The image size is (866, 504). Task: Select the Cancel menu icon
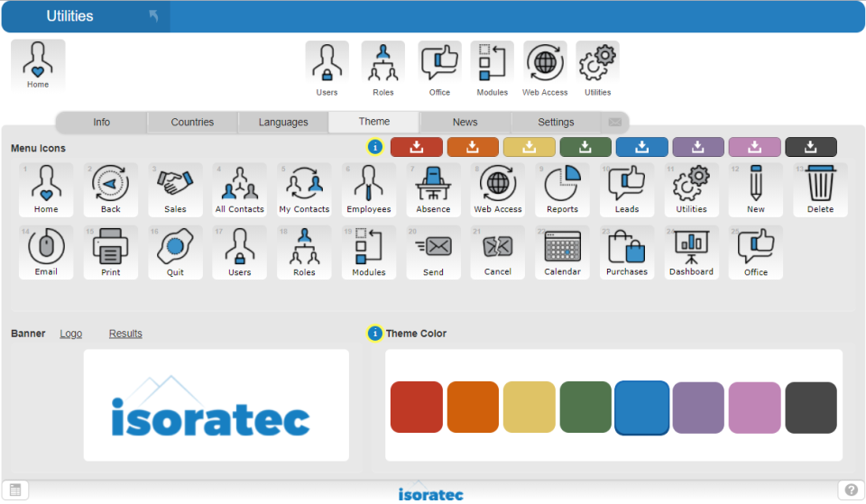(x=498, y=252)
